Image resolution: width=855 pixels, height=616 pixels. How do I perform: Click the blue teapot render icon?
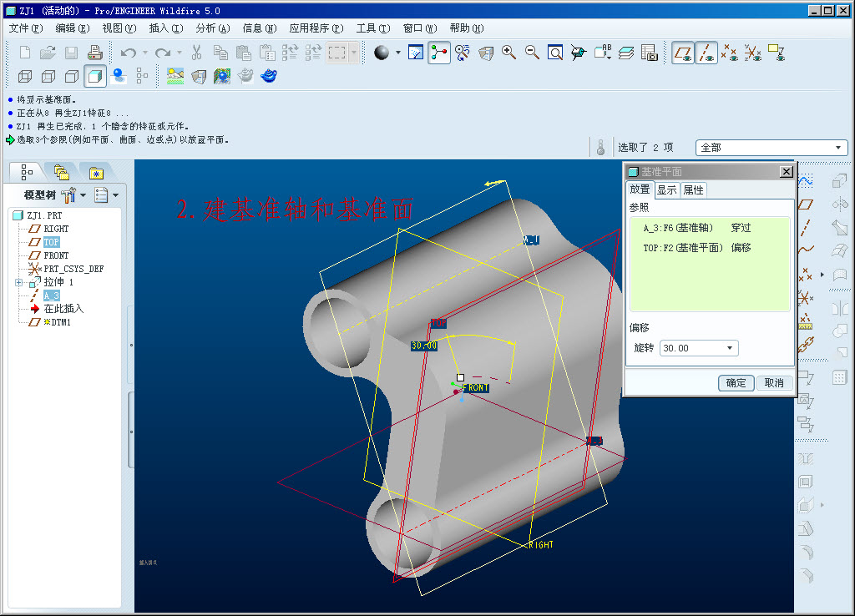pyautogui.click(x=269, y=76)
